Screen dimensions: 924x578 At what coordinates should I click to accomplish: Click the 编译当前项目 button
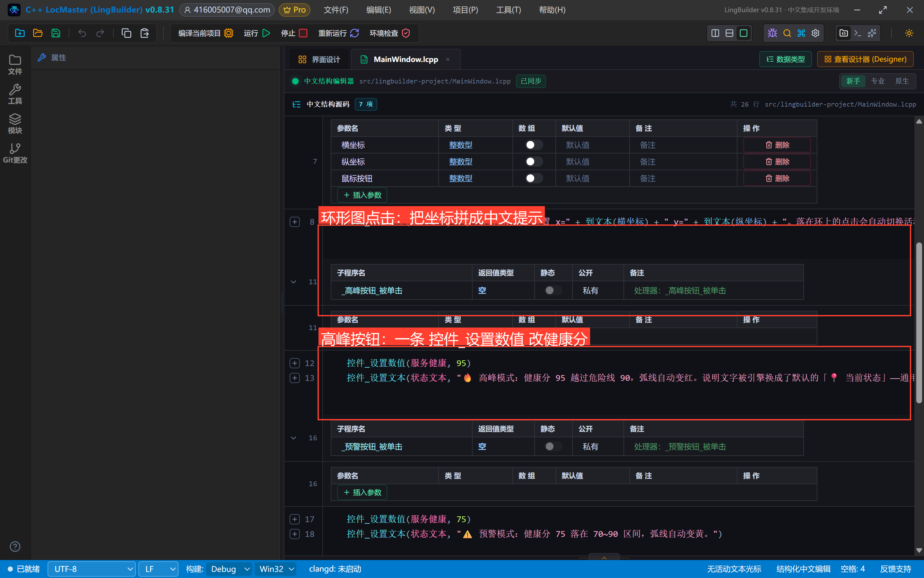(x=205, y=33)
